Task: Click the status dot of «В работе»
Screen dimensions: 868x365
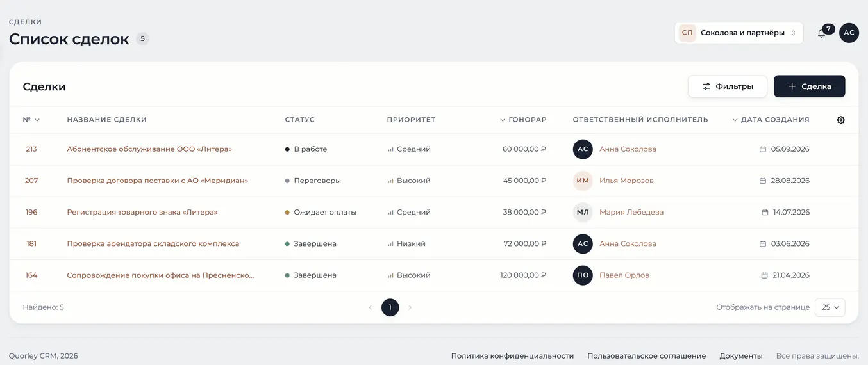Action: tap(288, 149)
